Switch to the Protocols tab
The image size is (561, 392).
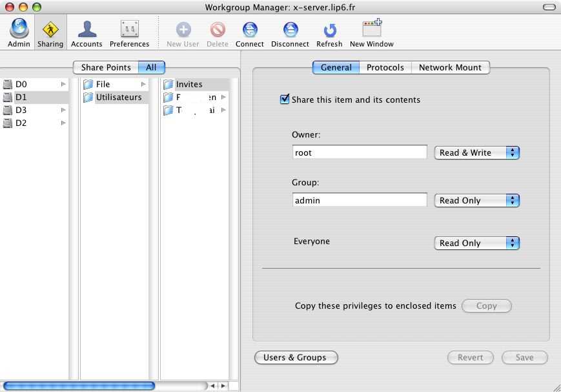coord(385,67)
